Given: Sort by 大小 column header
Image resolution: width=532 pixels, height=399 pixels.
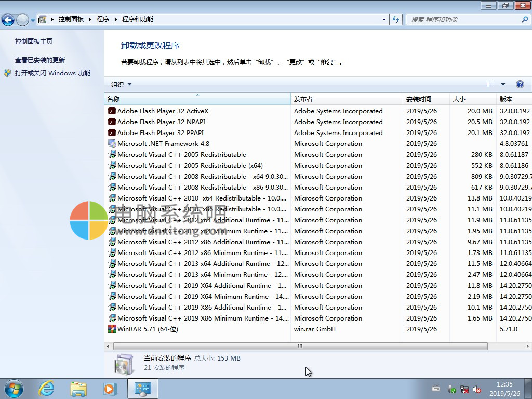Looking at the screenshot, I should click(473, 99).
